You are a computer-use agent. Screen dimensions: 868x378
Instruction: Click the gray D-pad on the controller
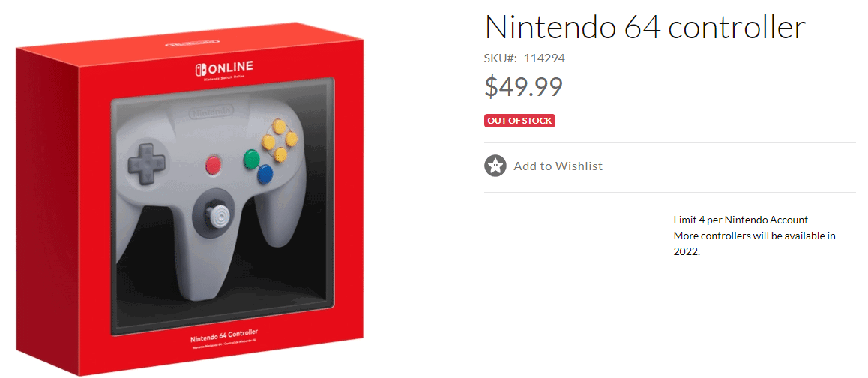pyautogui.click(x=147, y=163)
